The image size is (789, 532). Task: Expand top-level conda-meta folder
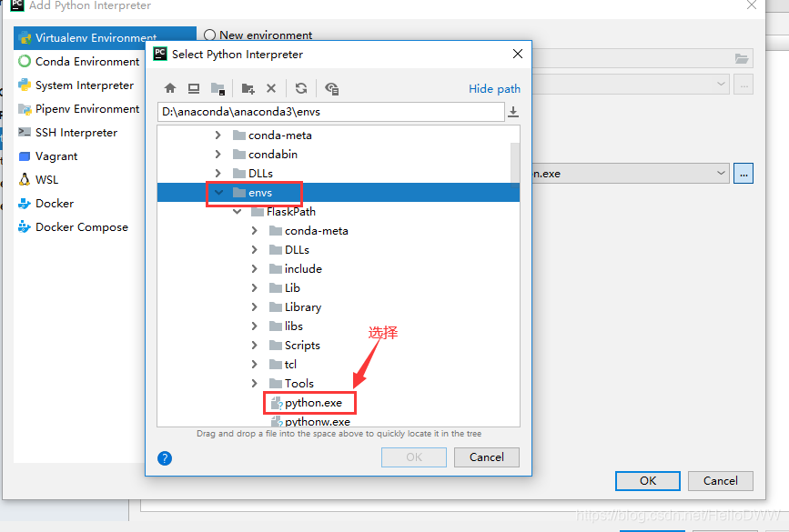[x=217, y=136]
